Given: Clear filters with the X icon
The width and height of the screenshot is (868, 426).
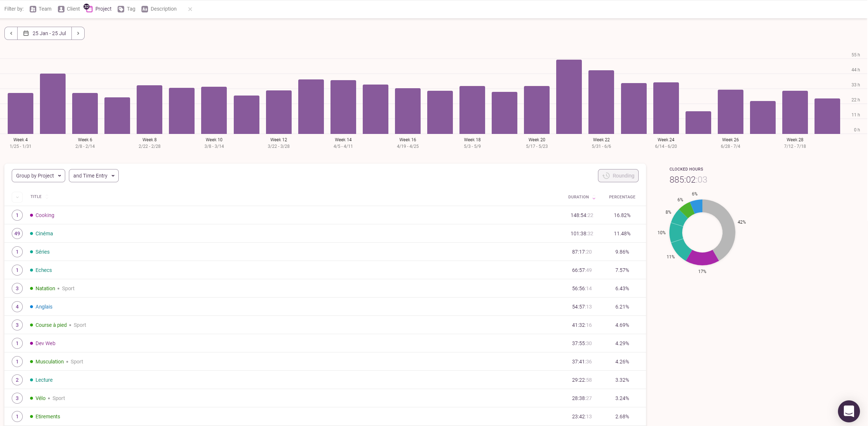Looking at the screenshot, I should coord(190,9).
